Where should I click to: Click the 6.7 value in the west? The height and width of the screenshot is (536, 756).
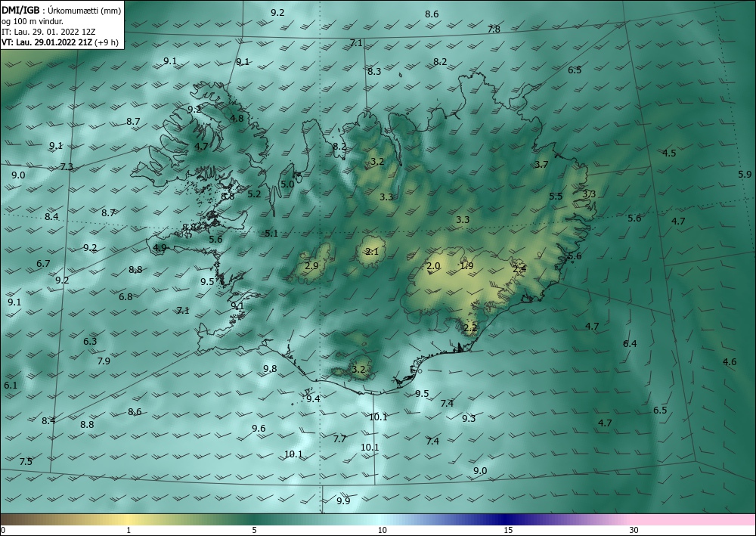(x=43, y=264)
